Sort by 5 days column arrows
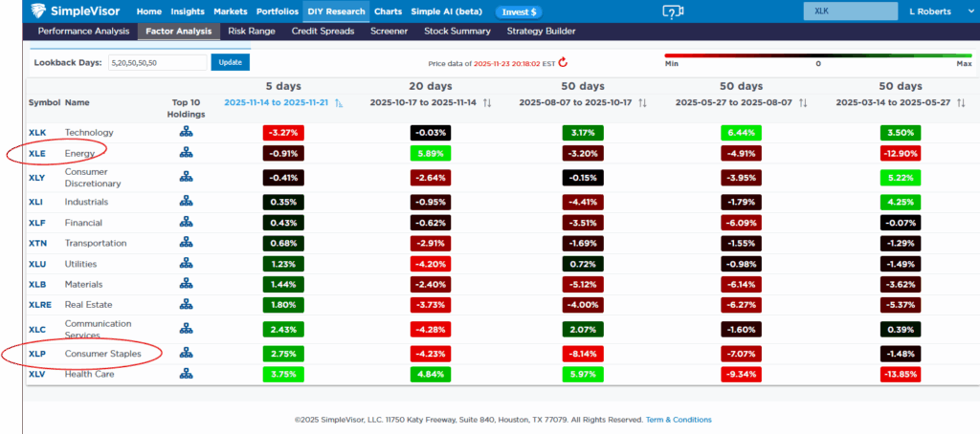The width and height of the screenshot is (980, 434). coord(339,103)
